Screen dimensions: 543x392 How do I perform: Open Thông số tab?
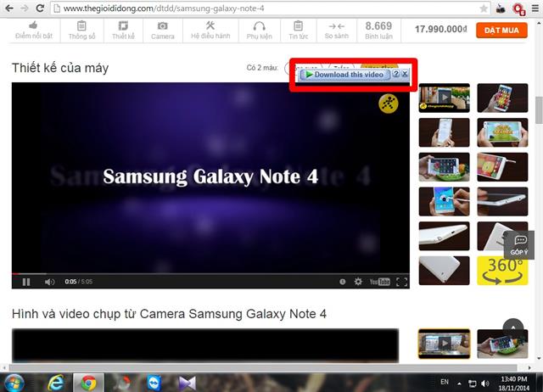point(81,31)
